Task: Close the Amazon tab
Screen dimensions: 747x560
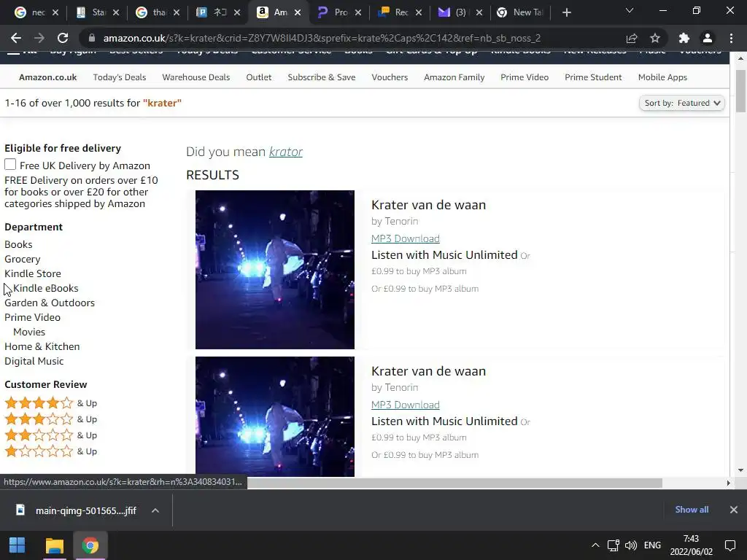Action: [x=298, y=13]
